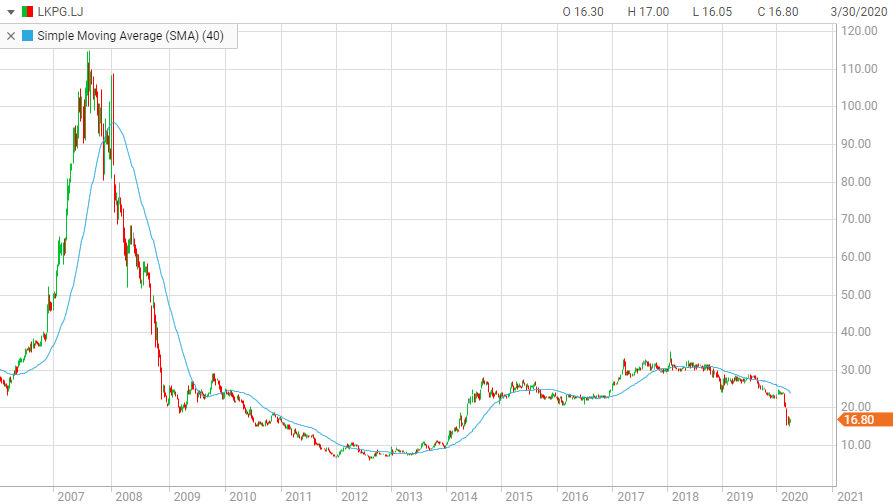The height and width of the screenshot is (504, 893).
Task: Click the blue SMA color swatch
Action: tap(27, 36)
